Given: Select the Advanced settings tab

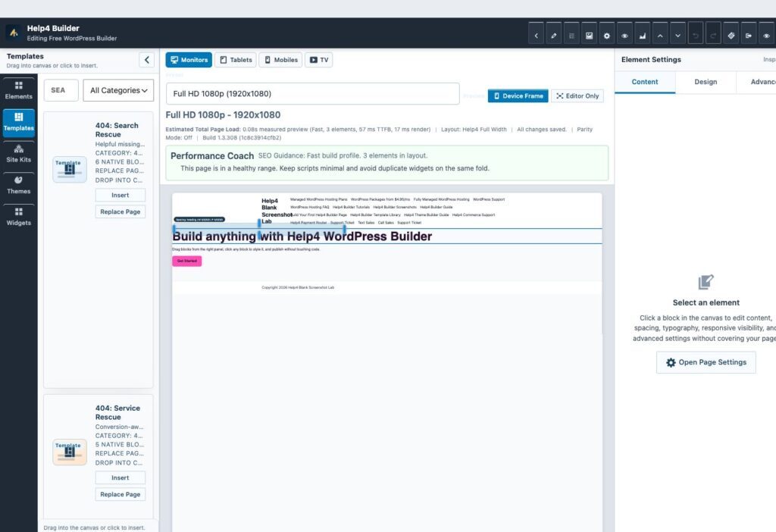Looking at the screenshot, I should click(x=756, y=82).
